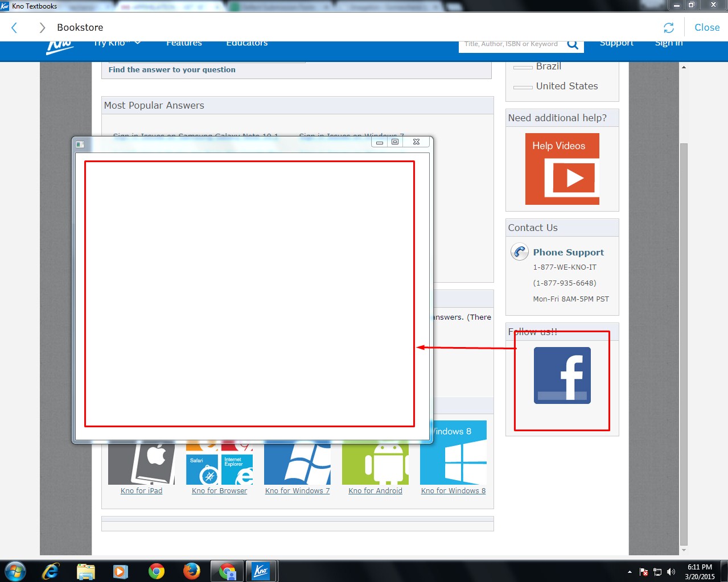Maximize the blank popup window
This screenshot has width=728, height=582.
coord(395,142)
